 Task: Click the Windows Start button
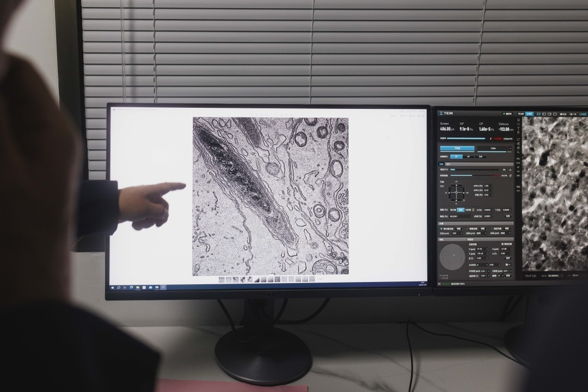click(113, 287)
